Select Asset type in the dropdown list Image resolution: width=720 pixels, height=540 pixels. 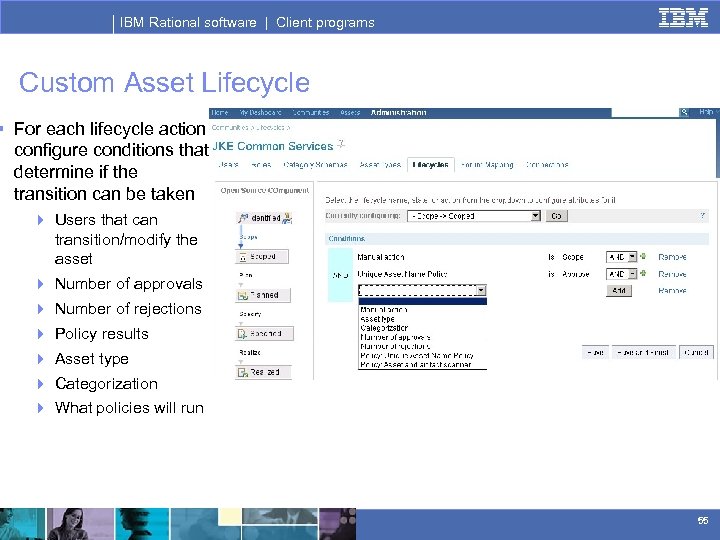[422, 319]
